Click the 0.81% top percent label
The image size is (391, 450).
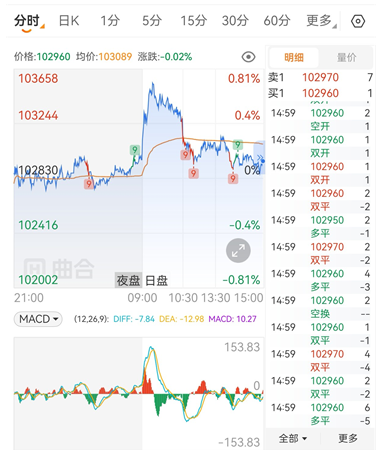pyautogui.click(x=244, y=79)
